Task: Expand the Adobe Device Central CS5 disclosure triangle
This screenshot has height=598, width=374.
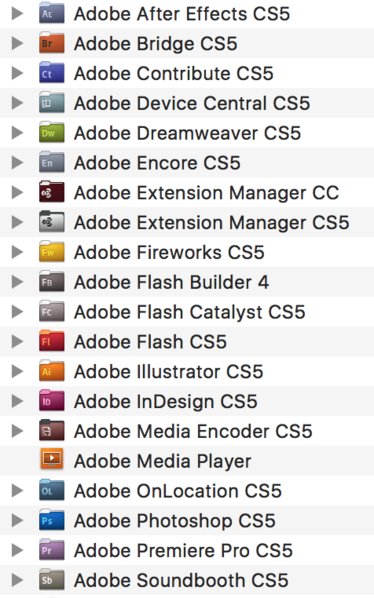Action: (x=18, y=103)
